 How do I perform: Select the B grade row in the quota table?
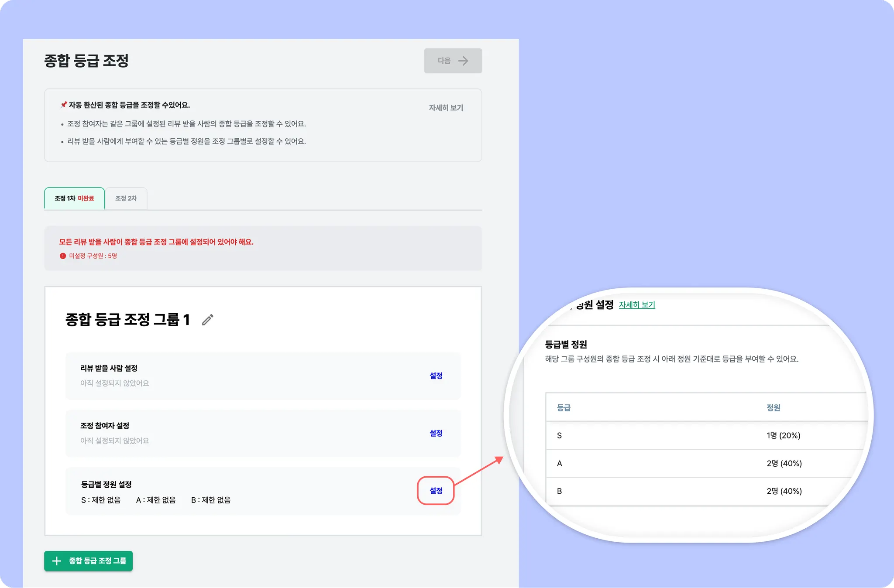pyautogui.click(x=698, y=491)
